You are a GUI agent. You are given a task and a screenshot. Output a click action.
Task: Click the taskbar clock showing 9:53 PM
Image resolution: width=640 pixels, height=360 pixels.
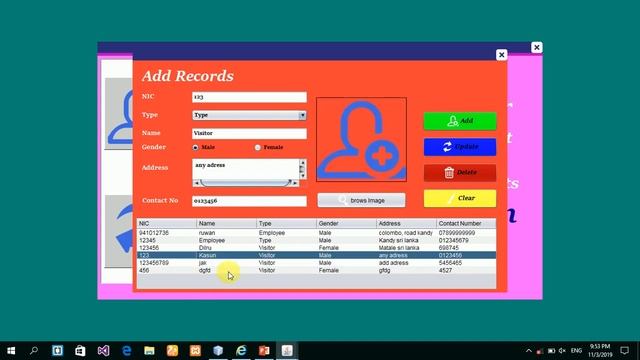tap(600, 351)
